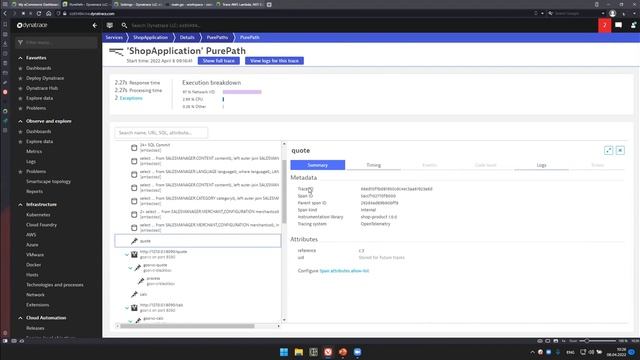Image resolution: width=640 pixels, height=360 pixels.
Task: Open Technologies and processes in the menu
Action: [x=55, y=285]
